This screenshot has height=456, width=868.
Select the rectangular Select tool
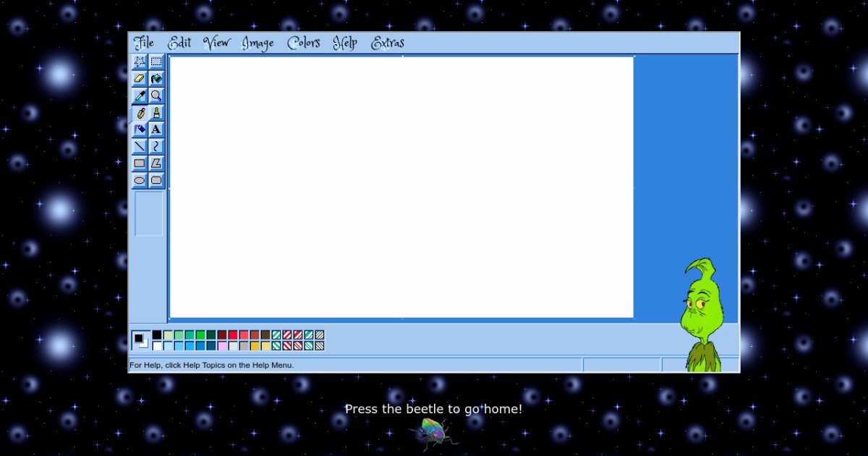click(156, 62)
